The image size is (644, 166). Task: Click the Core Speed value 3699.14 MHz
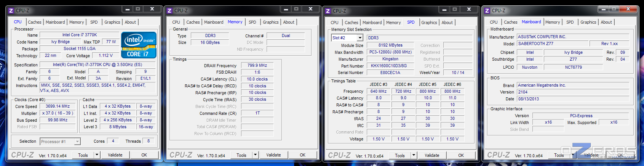(58, 106)
